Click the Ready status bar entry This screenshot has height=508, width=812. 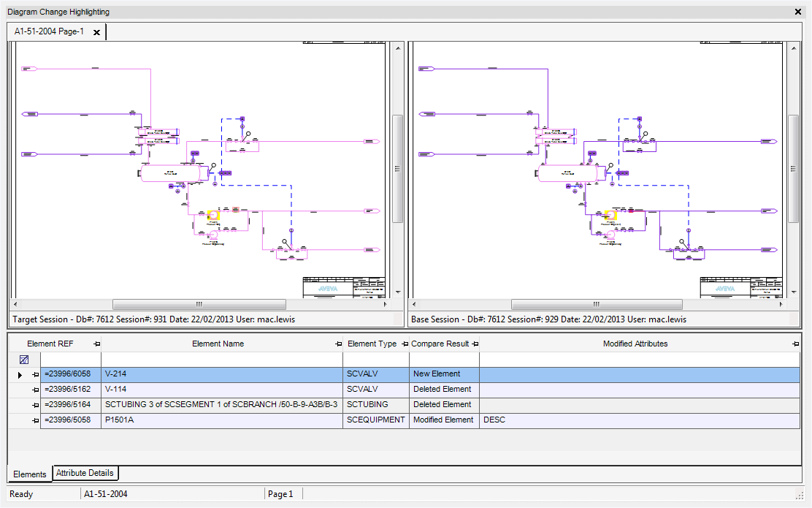pyautogui.click(x=21, y=494)
